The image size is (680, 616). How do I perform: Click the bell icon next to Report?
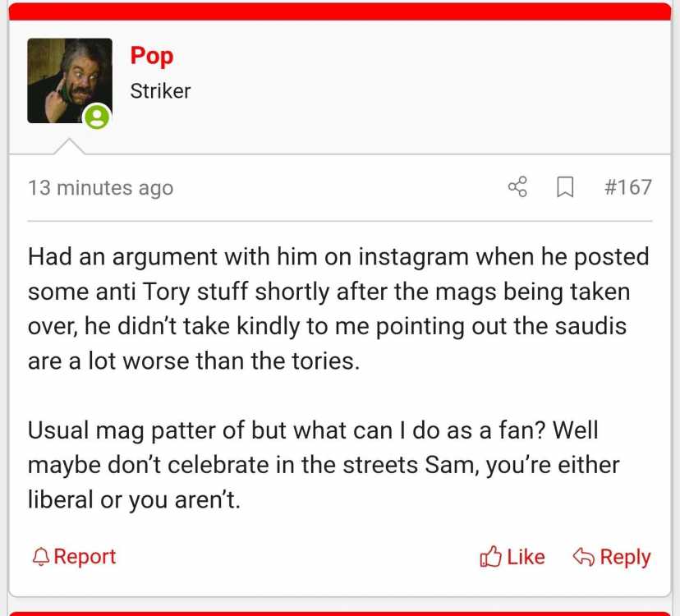point(41,557)
